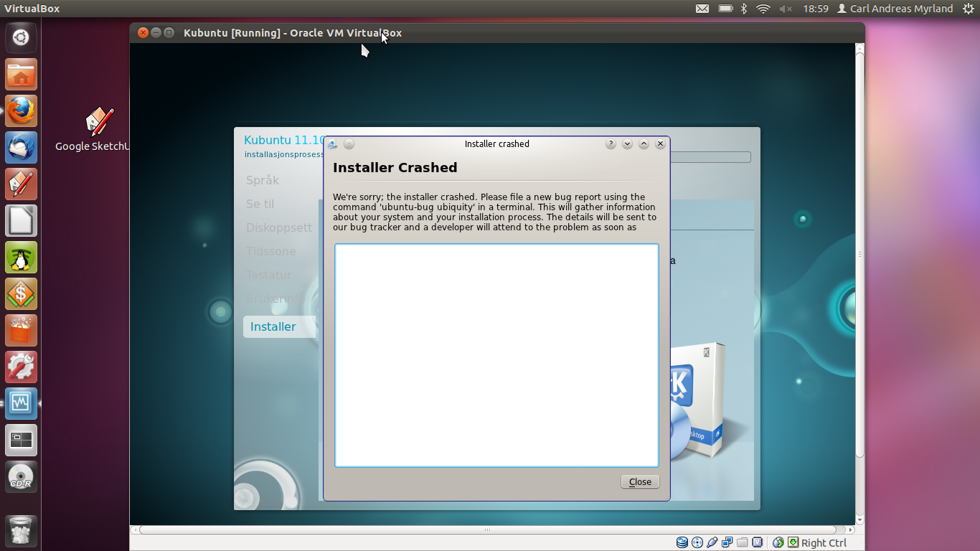Open the session power gear menu

[968, 9]
